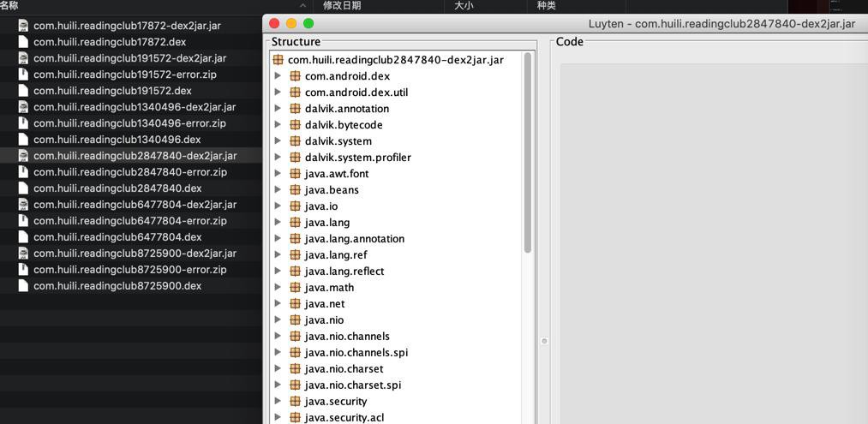Click the java.lang.ref package icon
This screenshot has width=868, height=424.
295,255
